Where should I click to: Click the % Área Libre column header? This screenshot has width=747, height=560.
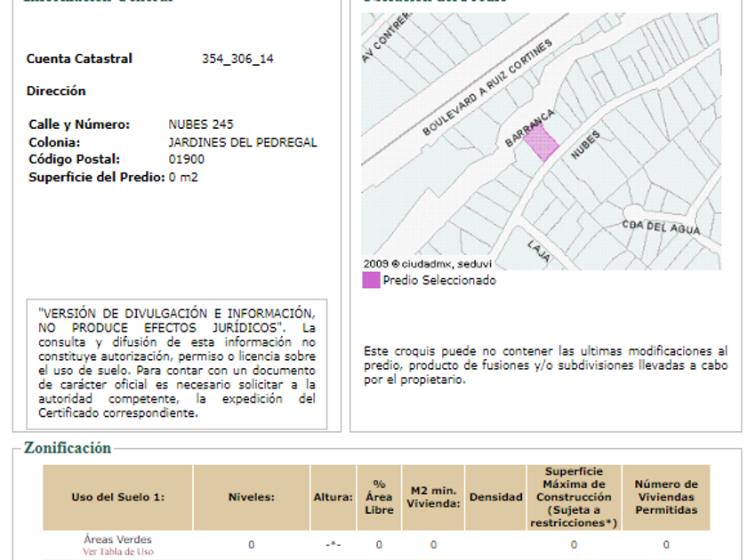pos(379,497)
